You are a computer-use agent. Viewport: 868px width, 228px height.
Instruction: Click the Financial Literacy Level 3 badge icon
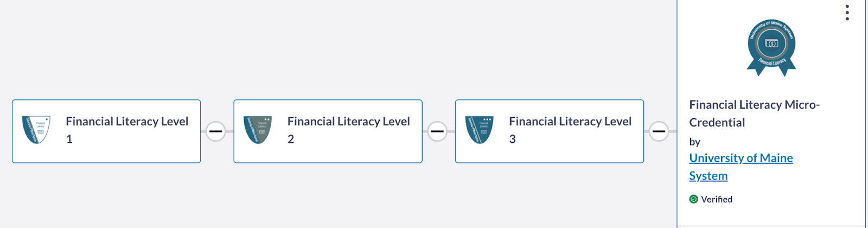[x=480, y=130]
